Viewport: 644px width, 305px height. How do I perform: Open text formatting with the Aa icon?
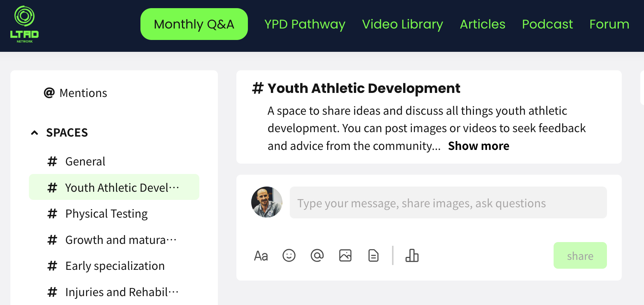261,255
